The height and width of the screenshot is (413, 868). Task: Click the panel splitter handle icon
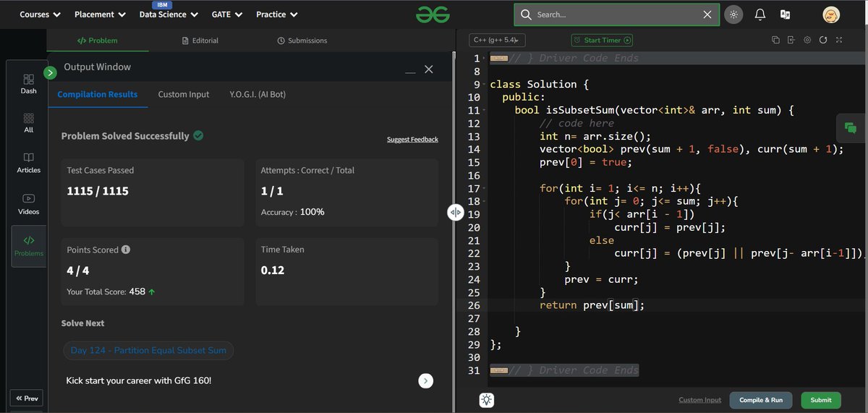click(x=456, y=212)
